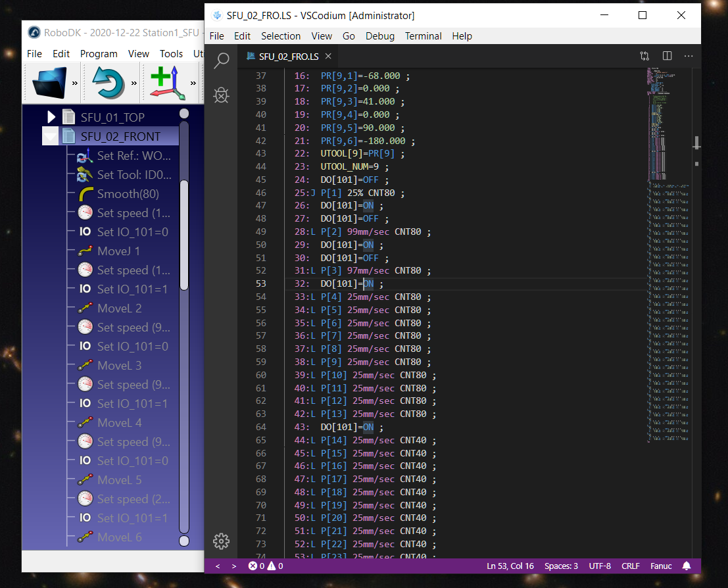Viewport: 728px width, 588px height.
Task: Click the RoboDK undo arrow icon
Action: 109,82
